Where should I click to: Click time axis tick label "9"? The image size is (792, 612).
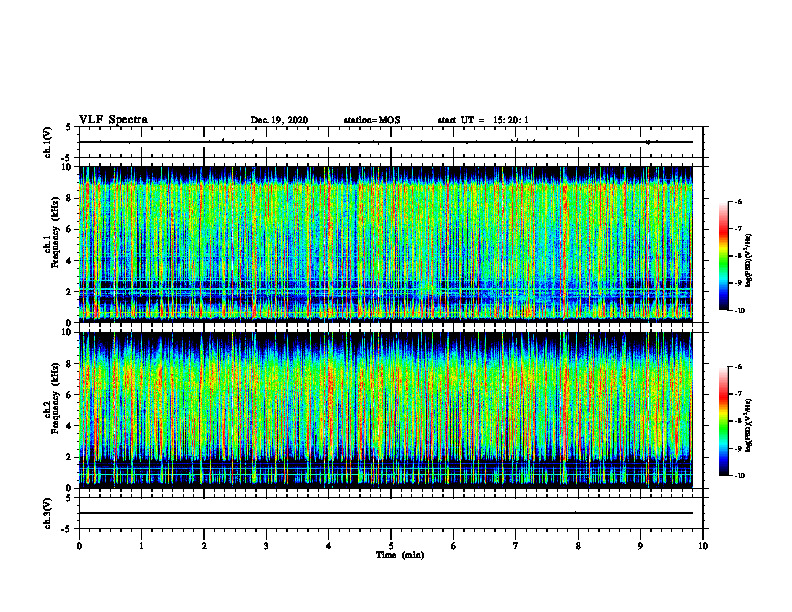(640, 546)
